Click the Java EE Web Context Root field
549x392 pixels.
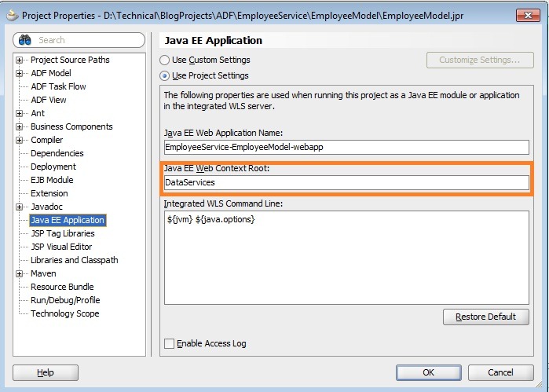(x=346, y=182)
